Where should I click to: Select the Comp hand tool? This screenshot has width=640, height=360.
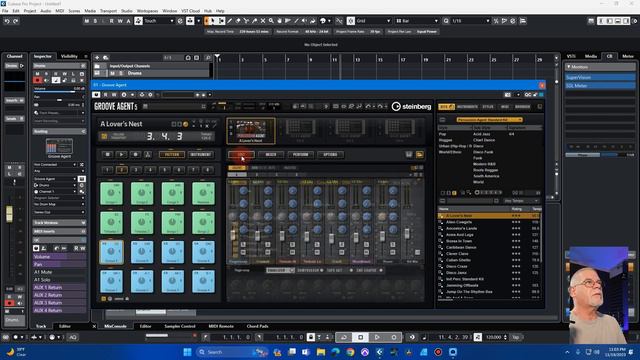coord(279,21)
